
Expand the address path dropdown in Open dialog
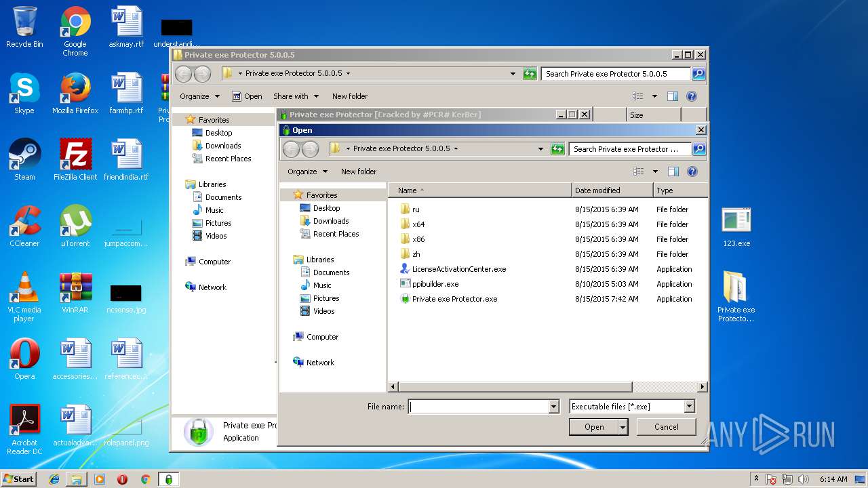540,148
